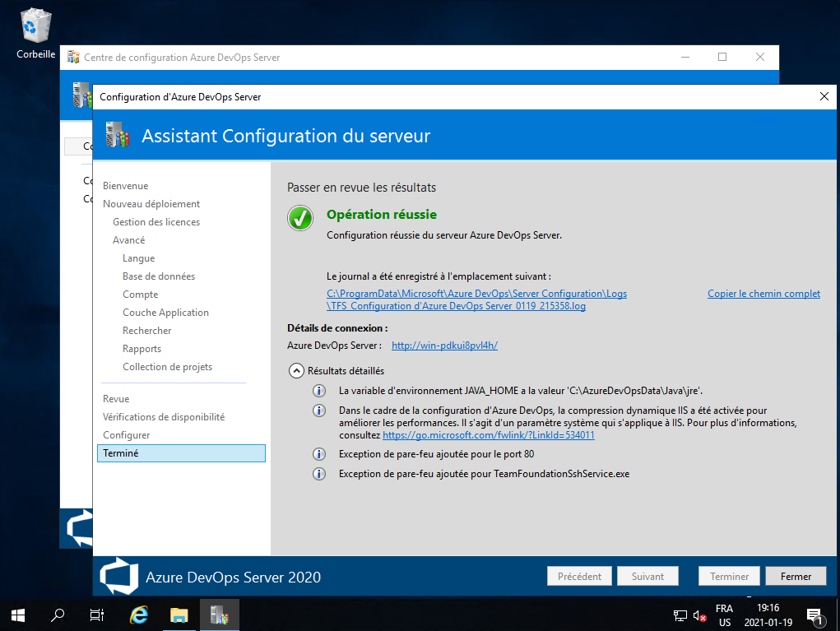This screenshot has width=840, height=631.
Task: Click the muted volume tray icon
Action: point(700,615)
